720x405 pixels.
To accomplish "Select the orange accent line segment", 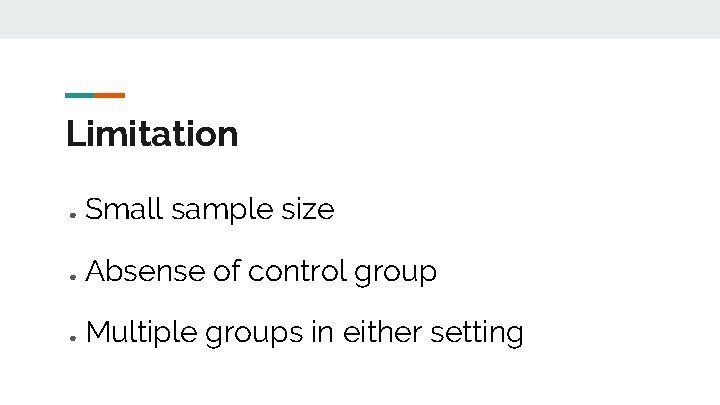I will [110, 96].
